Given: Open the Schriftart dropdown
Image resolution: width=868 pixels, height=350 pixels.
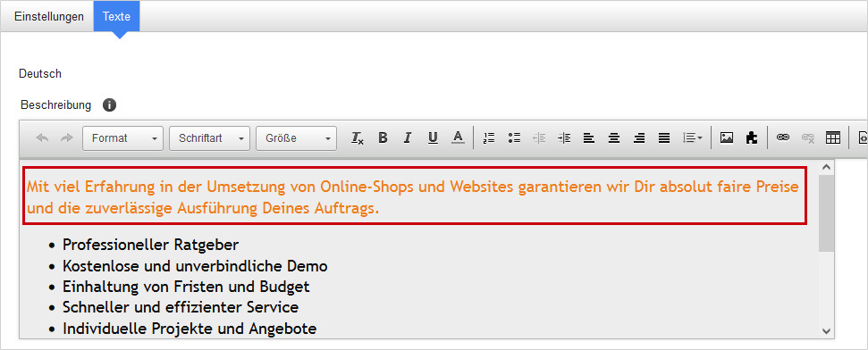Looking at the screenshot, I should click(x=210, y=138).
